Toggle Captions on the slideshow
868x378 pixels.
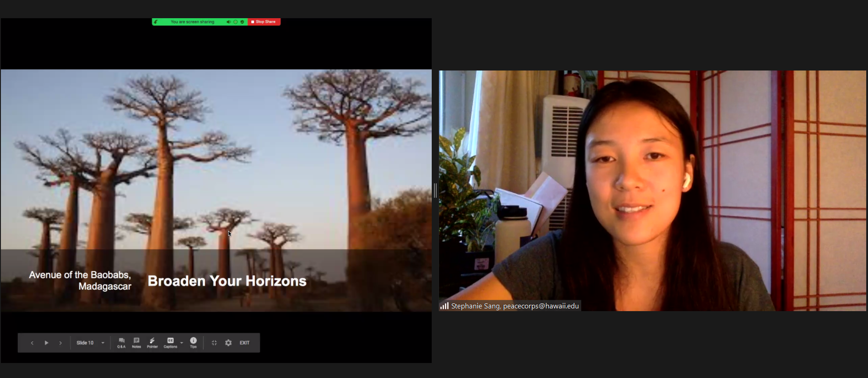[170, 343]
